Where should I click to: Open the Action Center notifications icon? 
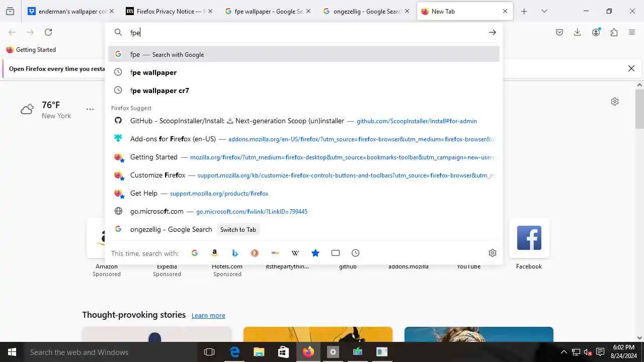pyautogui.click(x=600, y=352)
